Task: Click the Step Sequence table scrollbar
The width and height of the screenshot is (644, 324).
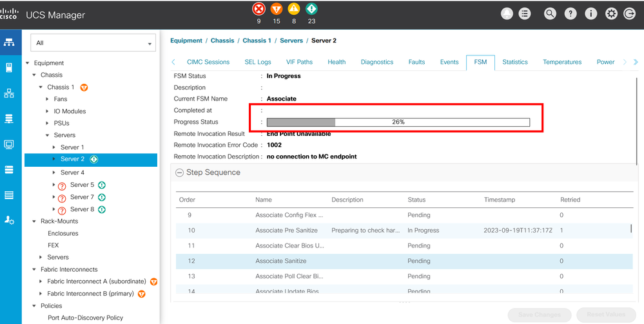Action: click(632, 229)
